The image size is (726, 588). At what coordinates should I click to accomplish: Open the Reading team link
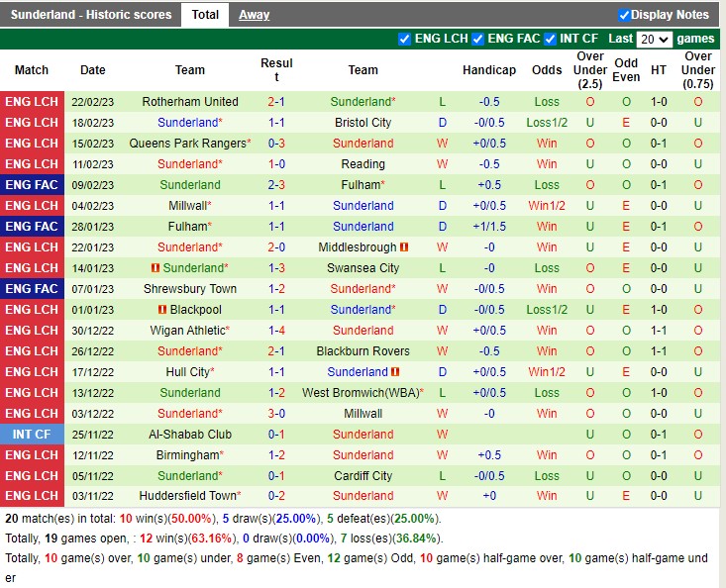(363, 164)
